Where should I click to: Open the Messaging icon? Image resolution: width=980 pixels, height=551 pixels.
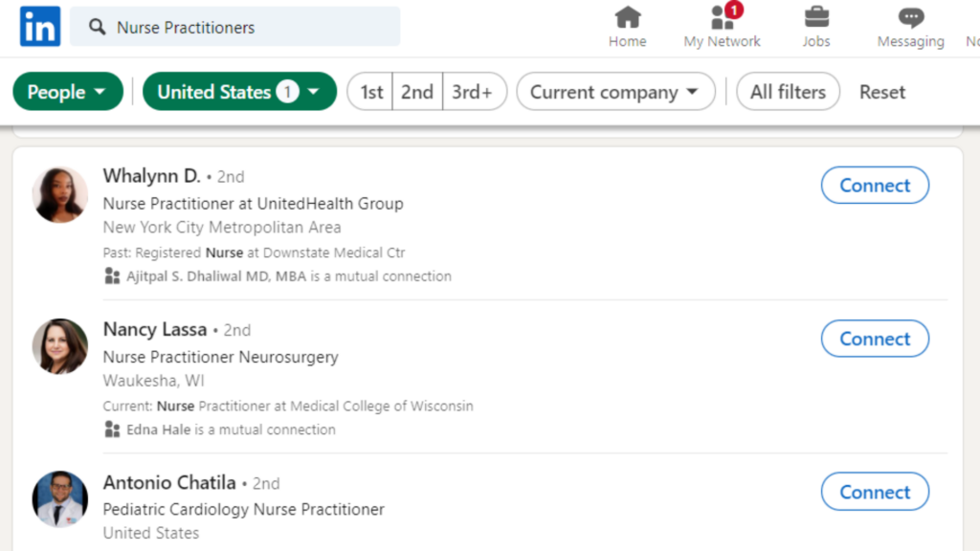click(x=909, y=26)
